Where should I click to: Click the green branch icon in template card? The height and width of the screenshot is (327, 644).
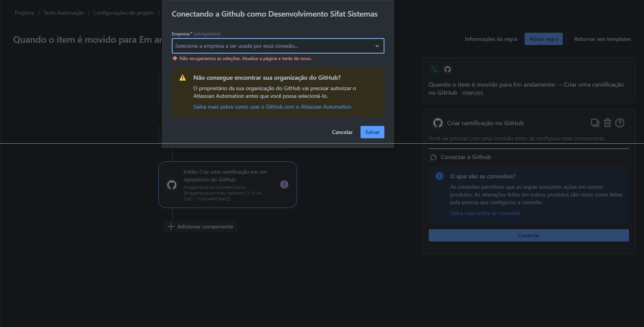pyautogui.click(x=434, y=69)
